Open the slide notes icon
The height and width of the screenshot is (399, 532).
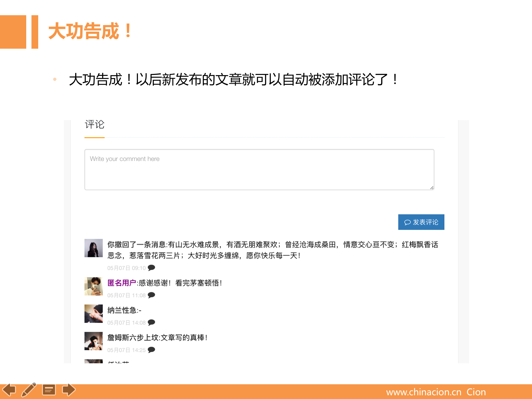click(x=49, y=390)
